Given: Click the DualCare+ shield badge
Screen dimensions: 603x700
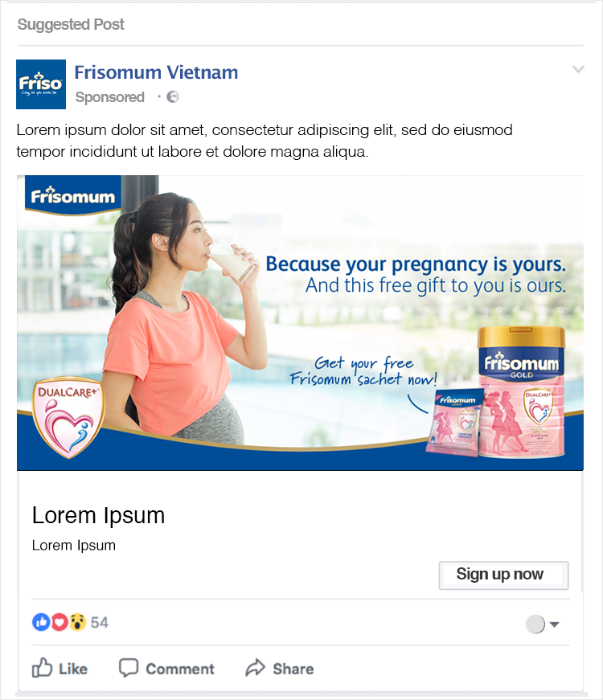Looking at the screenshot, I should pos(69,417).
